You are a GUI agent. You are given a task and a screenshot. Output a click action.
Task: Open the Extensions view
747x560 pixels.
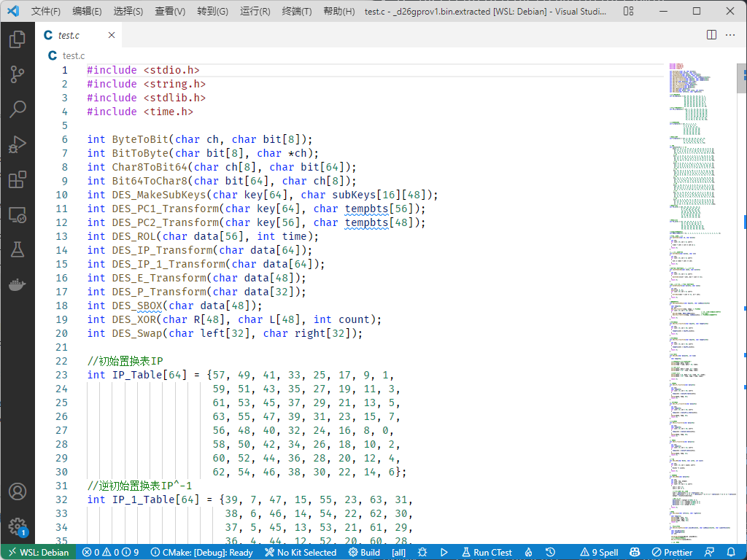click(x=18, y=179)
